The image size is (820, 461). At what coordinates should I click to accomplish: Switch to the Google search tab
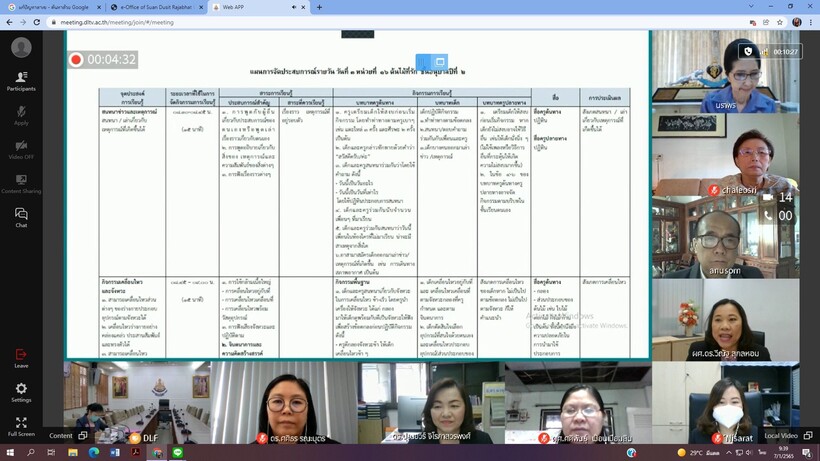point(53,7)
